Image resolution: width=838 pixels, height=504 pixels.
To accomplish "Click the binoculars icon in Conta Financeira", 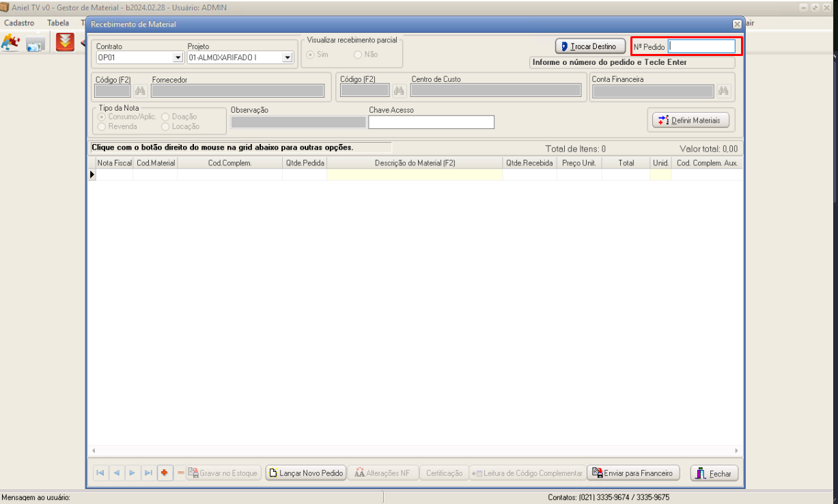I will point(723,91).
